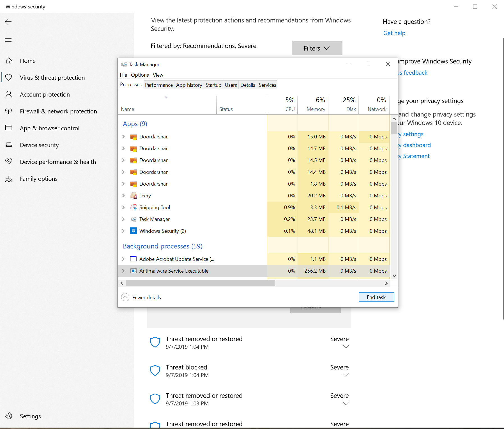Click the Snipping Tool scissors icon

click(x=134, y=207)
